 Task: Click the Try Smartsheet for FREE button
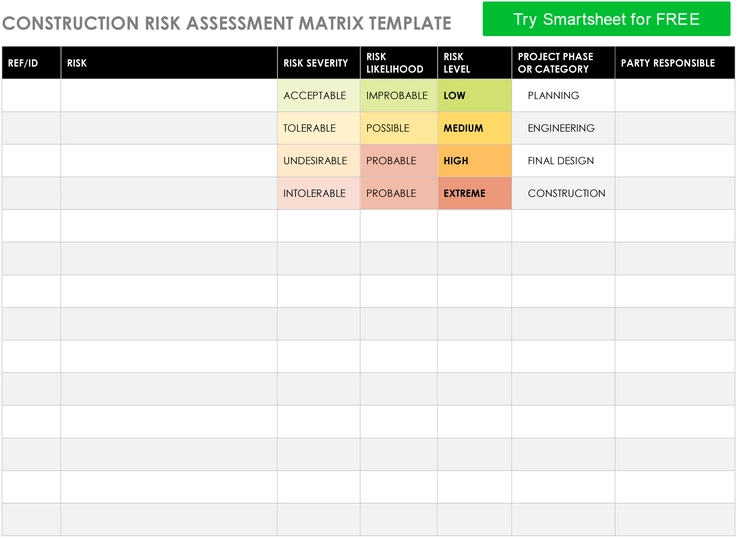coord(606,19)
